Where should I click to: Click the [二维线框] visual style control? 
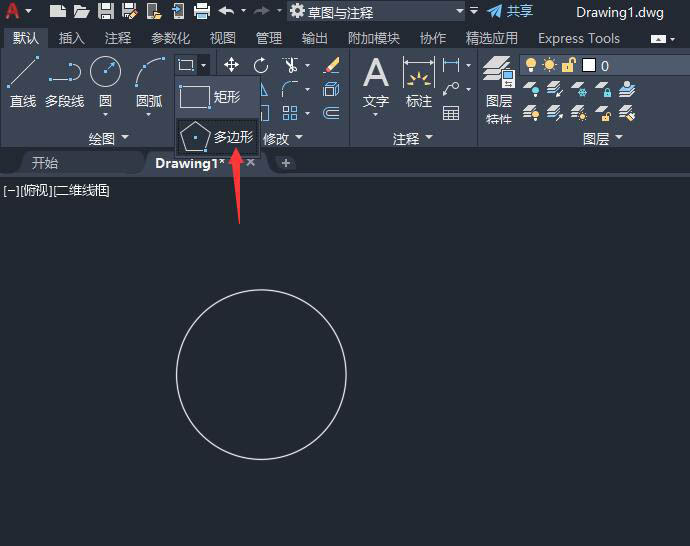pos(81,191)
